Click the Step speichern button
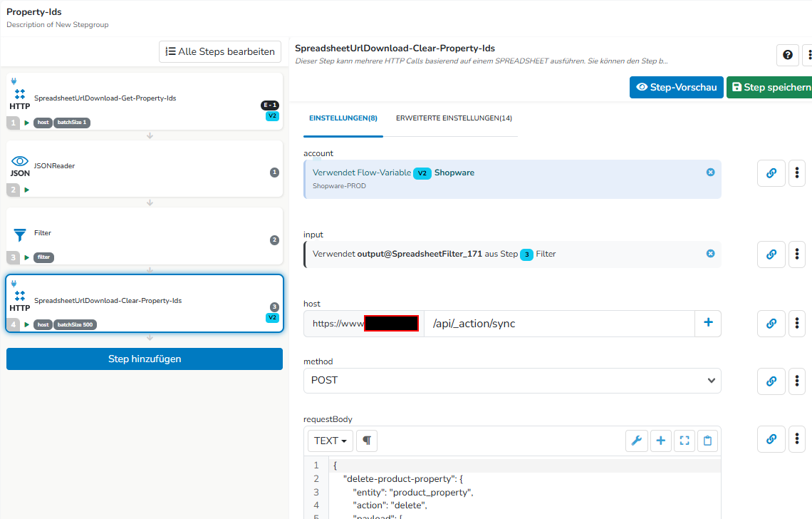 tap(771, 87)
